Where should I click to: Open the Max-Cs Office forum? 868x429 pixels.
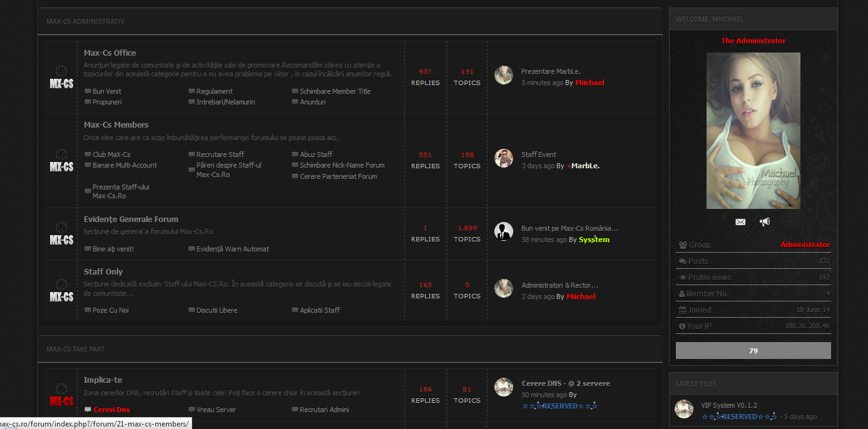[110, 53]
